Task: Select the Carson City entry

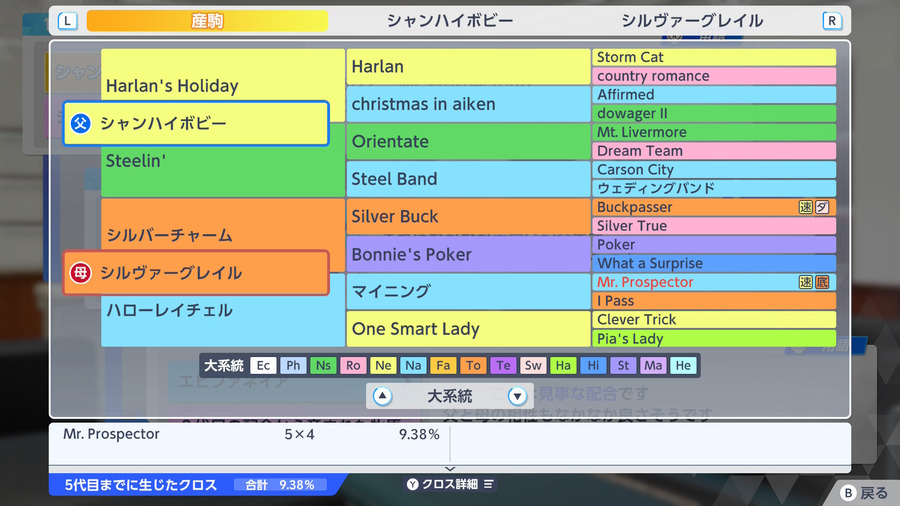Action: pos(714,170)
